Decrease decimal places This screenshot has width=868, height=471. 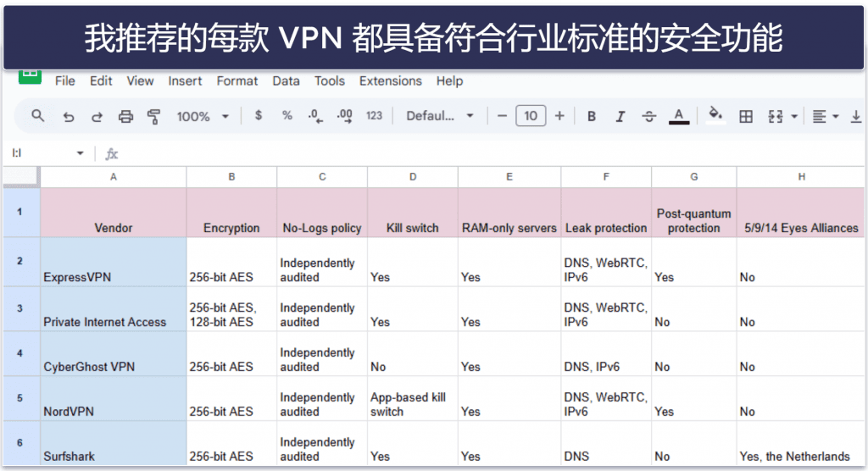[x=315, y=116]
